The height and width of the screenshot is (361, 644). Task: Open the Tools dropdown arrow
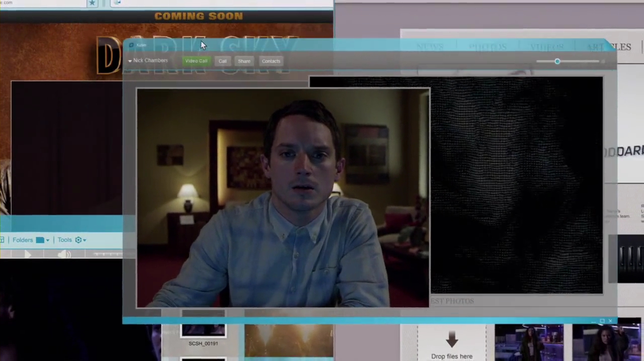[85, 240]
